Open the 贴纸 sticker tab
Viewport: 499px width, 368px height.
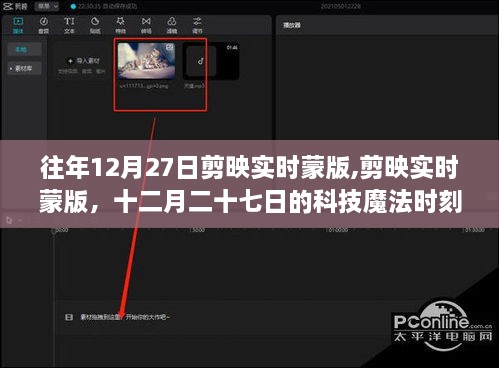[95, 26]
